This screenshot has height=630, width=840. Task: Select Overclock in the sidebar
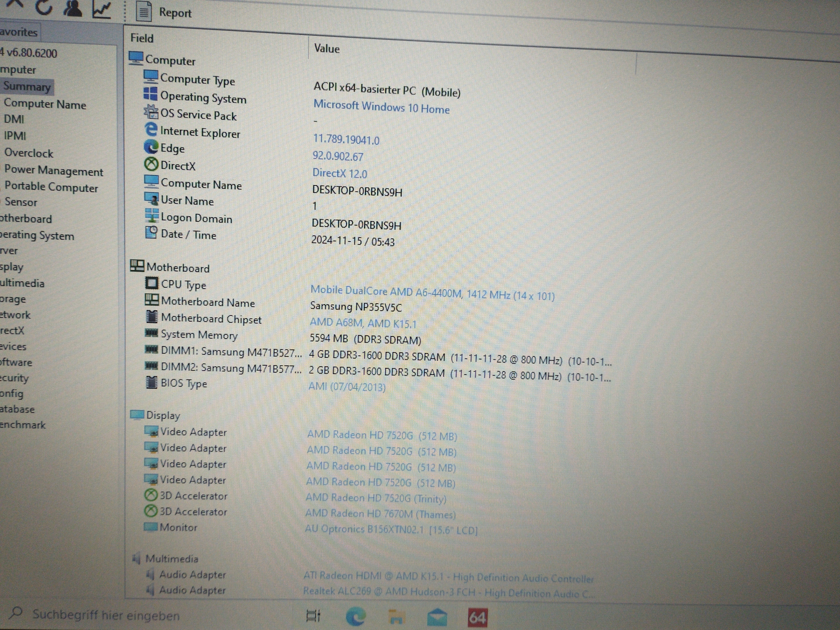[29, 153]
